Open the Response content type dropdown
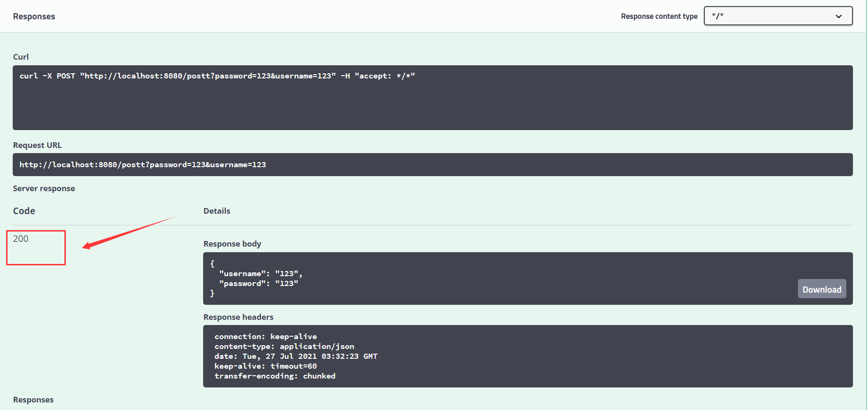This screenshot has width=868, height=410. (x=778, y=16)
